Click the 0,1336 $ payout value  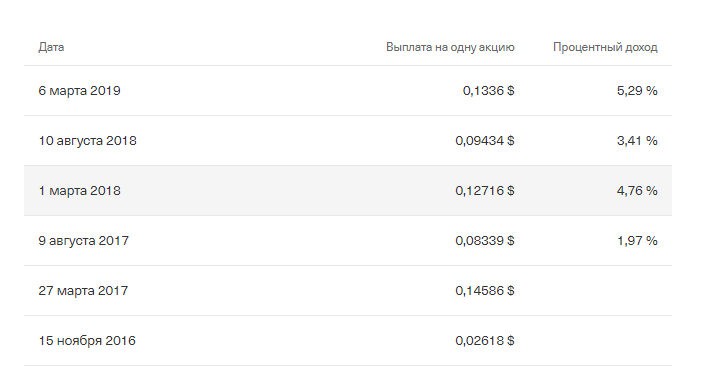[x=489, y=91]
